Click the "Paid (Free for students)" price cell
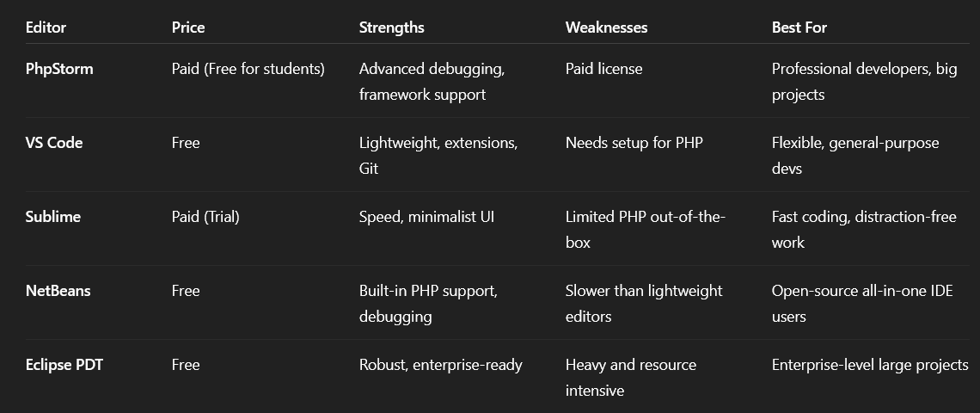The height and width of the screenshot is (413, 980). 248,69
